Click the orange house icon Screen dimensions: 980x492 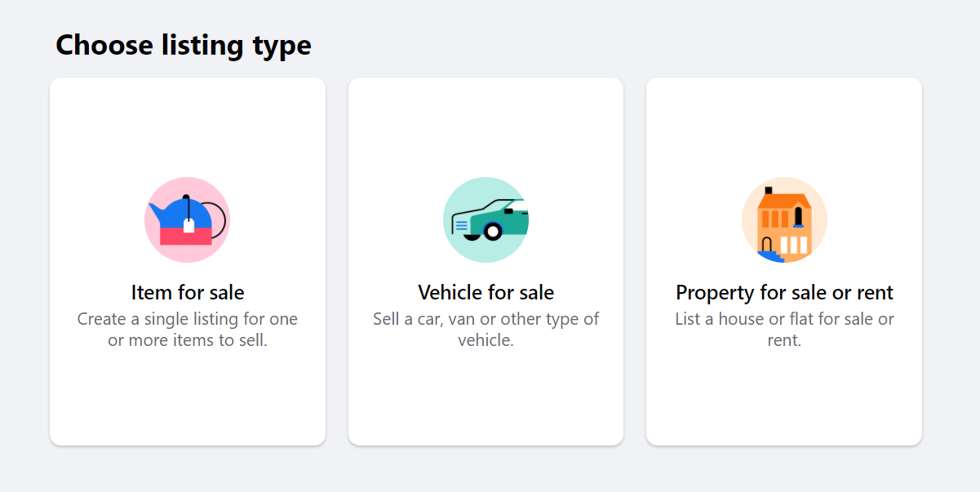784,219
